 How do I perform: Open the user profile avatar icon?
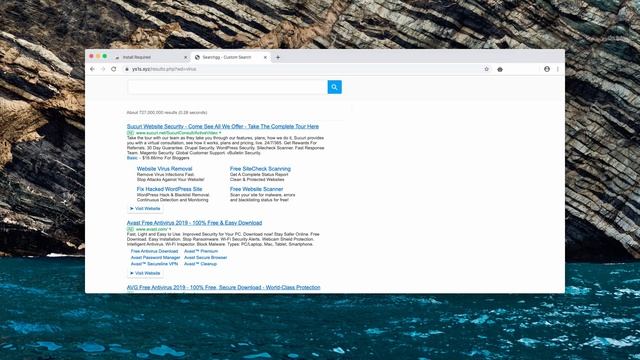tap(547, 69)
